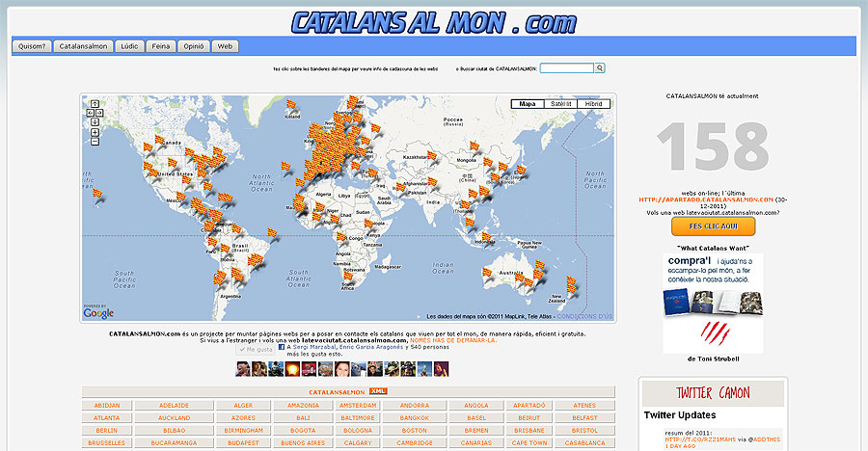Switch map to Híbrid view

click(x=593, y=103)
